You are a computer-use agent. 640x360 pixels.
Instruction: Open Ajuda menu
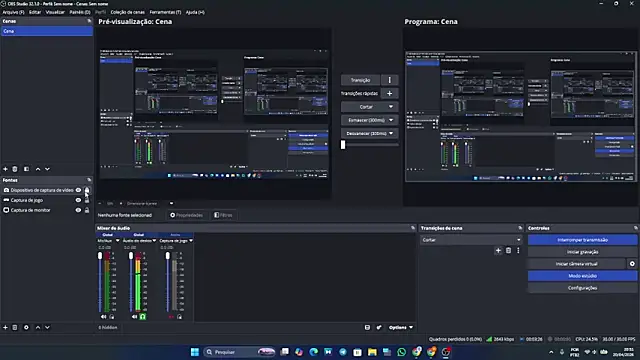195,12
